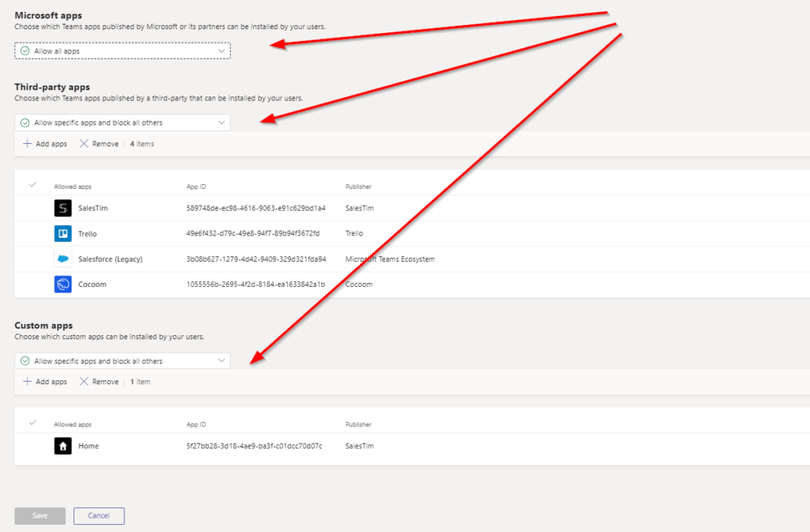Select the Home custom app name
The width and height of the screenshot is (810, 532).
tap(89, 446)
